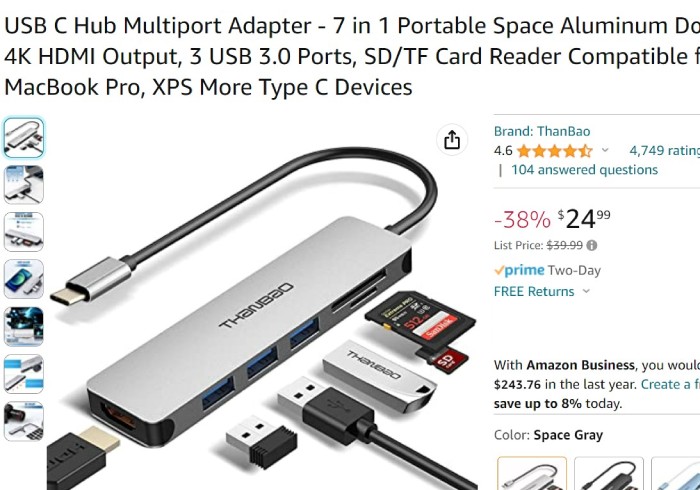The height and width of the screenshot is (490, 700).
Task: Select the third product thumbnail
Action: pos(24,232)
